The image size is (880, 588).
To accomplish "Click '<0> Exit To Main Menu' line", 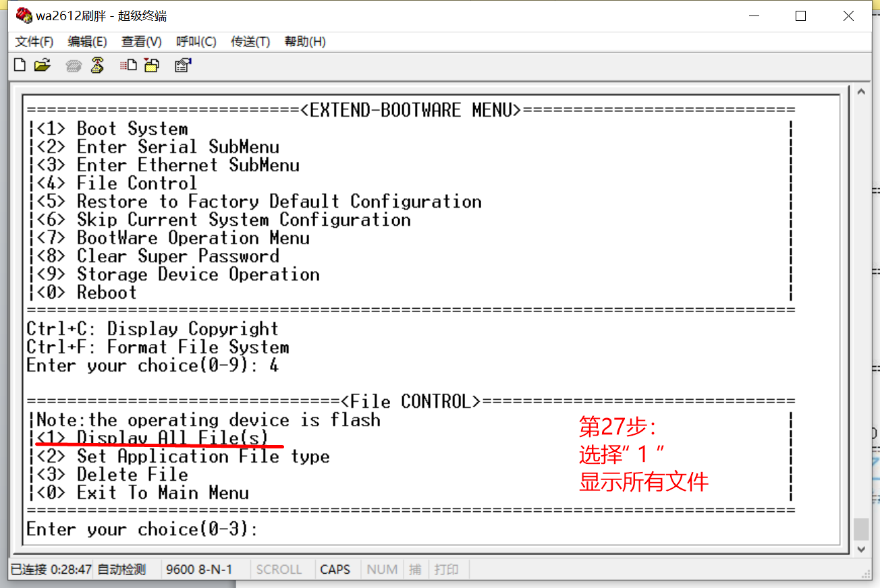I will (x=142, y=493).
